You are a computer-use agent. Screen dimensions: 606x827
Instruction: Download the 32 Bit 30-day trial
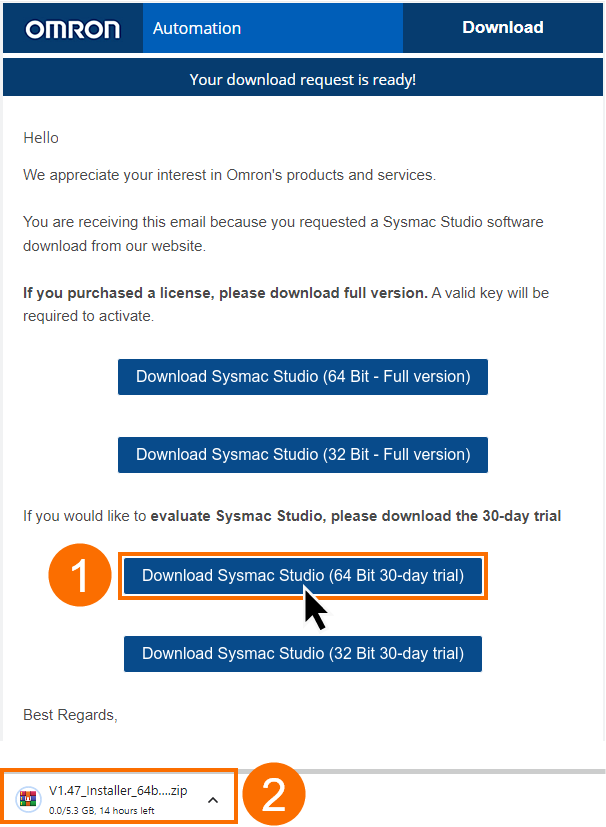pos(302,653)
